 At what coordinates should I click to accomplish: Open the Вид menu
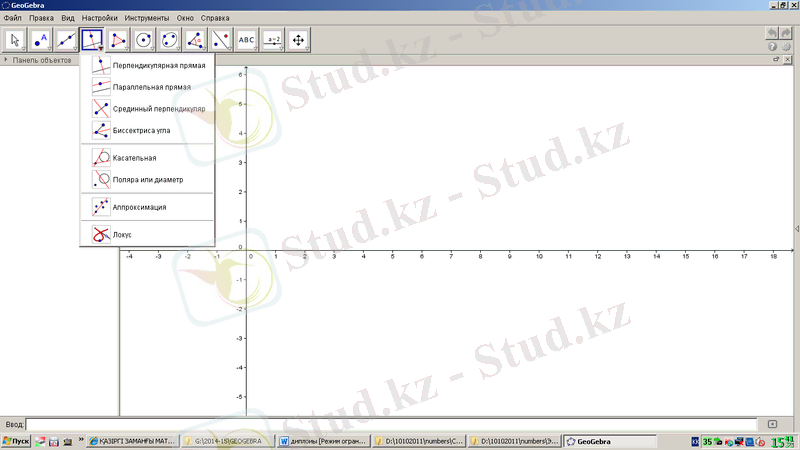68,18
